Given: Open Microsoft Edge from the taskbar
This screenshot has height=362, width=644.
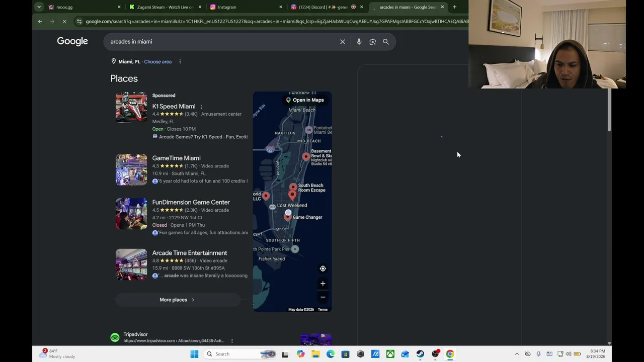Looking at the screenshot, I should pos(331,354).
